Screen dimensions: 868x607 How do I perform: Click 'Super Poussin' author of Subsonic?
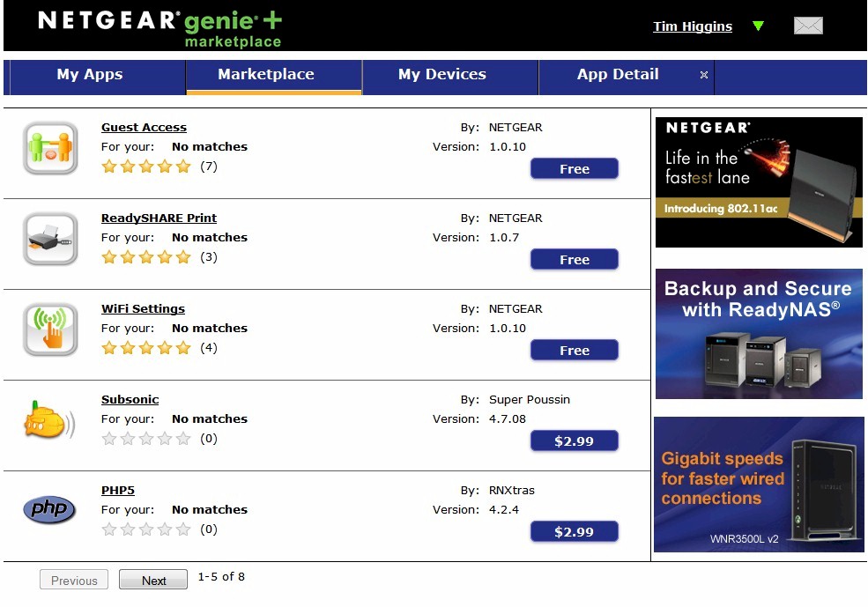point(530,399)
